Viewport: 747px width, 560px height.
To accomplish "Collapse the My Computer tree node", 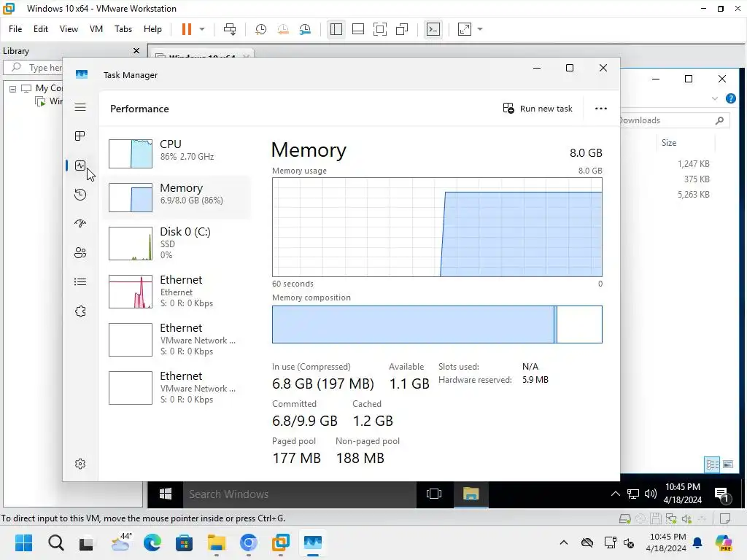I will click(13, 88).
